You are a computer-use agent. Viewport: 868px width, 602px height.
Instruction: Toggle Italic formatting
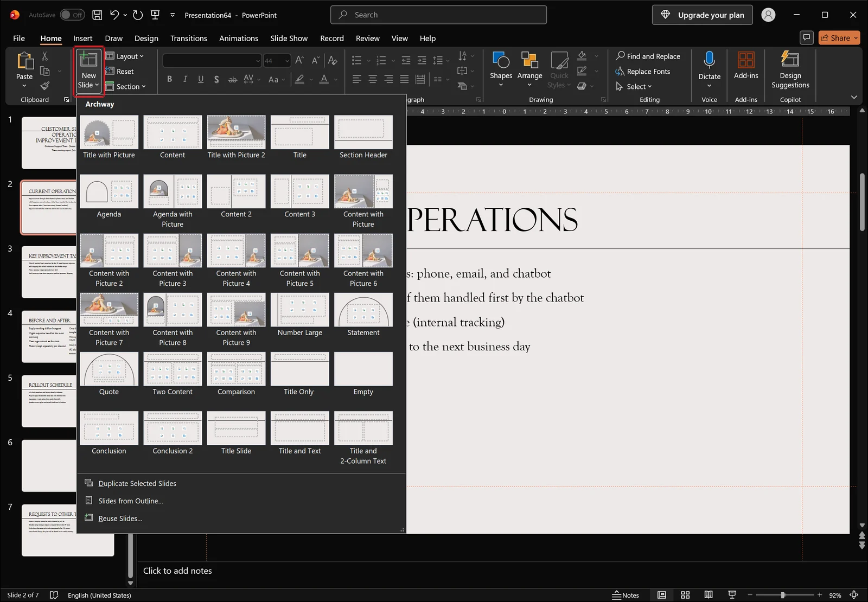[185, 79]
